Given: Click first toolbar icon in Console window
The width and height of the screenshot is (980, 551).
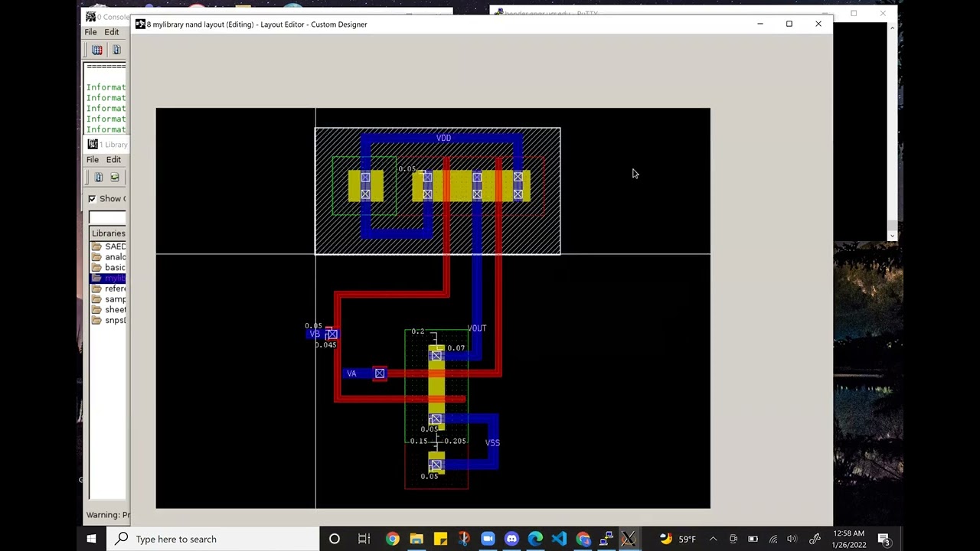Looking at the screenshot, I should 97,50.
